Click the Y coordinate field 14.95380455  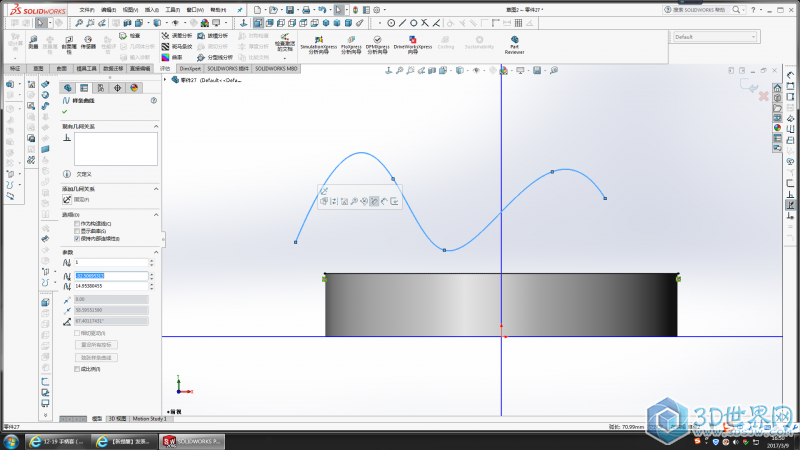(111, 286)
